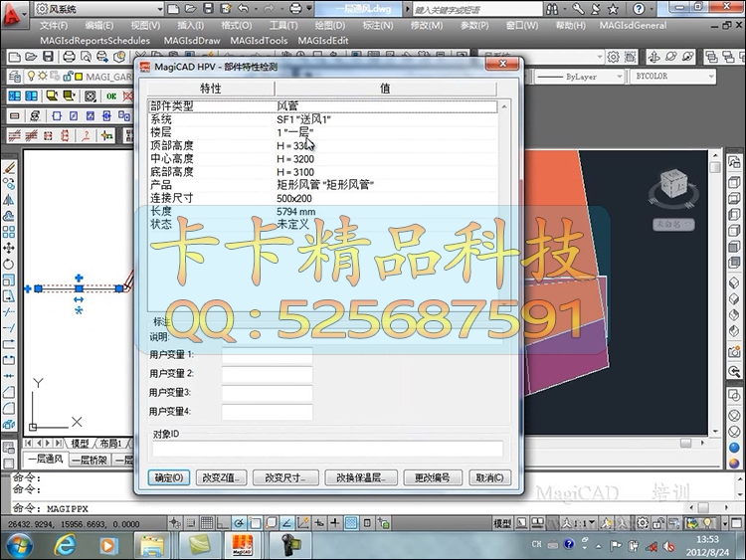Open the Help question mark icon
Image resolution: width=746 pixels, height=560 pixels.
coord(639,9)
